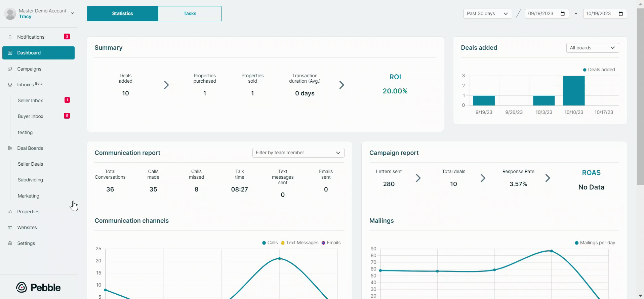Click the arrow after Deals added
Viewport: 644px width, 299px height.
coord(166,85)
